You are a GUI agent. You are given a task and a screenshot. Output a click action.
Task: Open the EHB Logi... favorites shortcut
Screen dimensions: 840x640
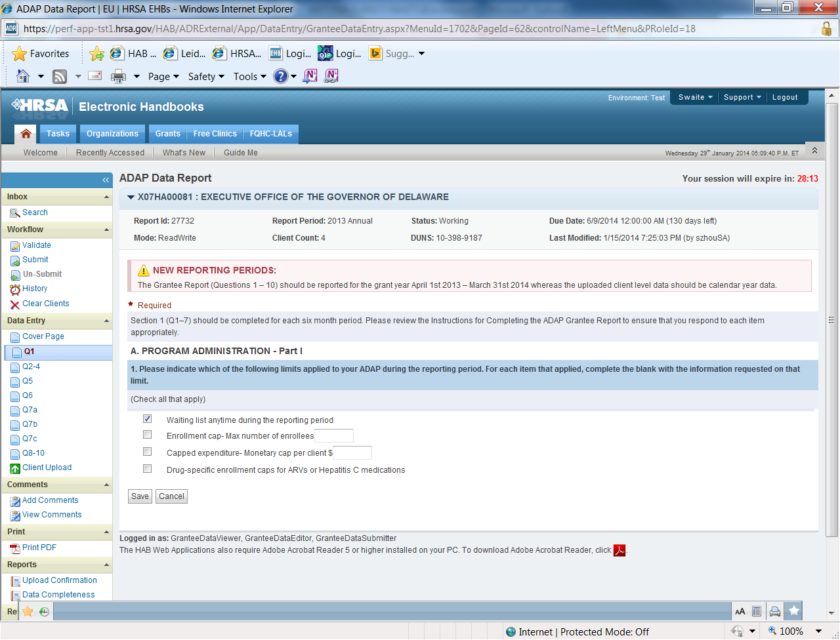click(290, 54)
